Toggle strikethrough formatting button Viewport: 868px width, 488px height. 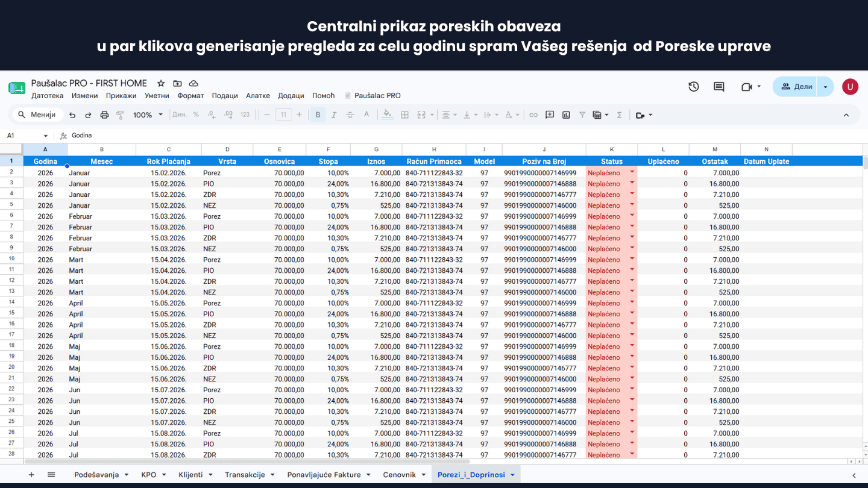[350, 114]
